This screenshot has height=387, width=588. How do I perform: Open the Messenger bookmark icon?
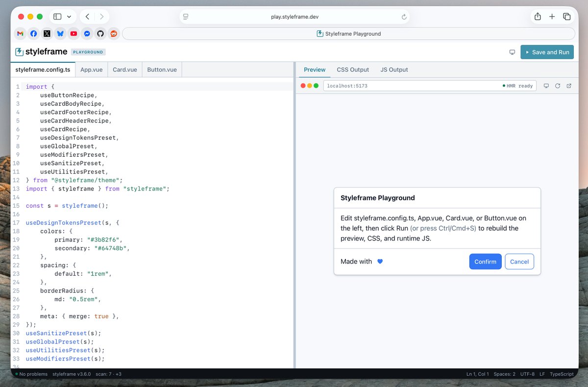[87, 34]
